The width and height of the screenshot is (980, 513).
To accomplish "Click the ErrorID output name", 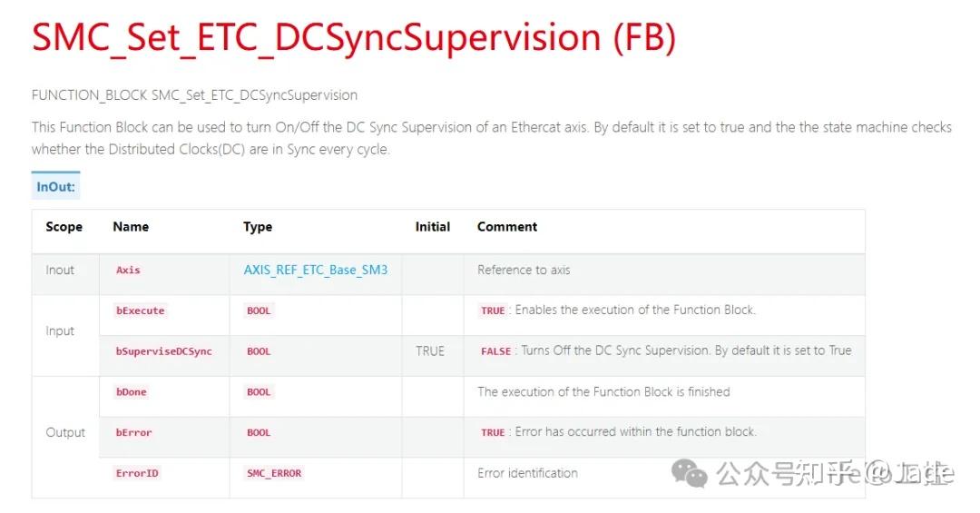I will pyautogui.click(x=138, y=473).
